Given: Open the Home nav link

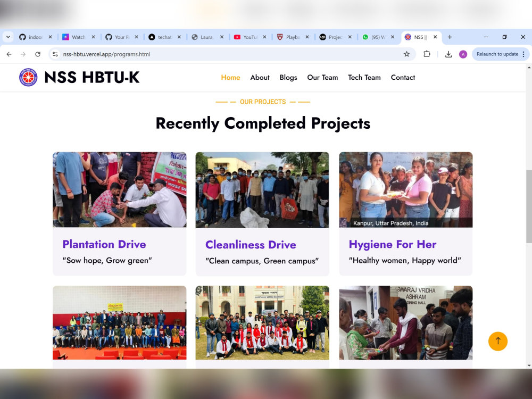Looking at the screenshot, I should (x=230, y=77).
